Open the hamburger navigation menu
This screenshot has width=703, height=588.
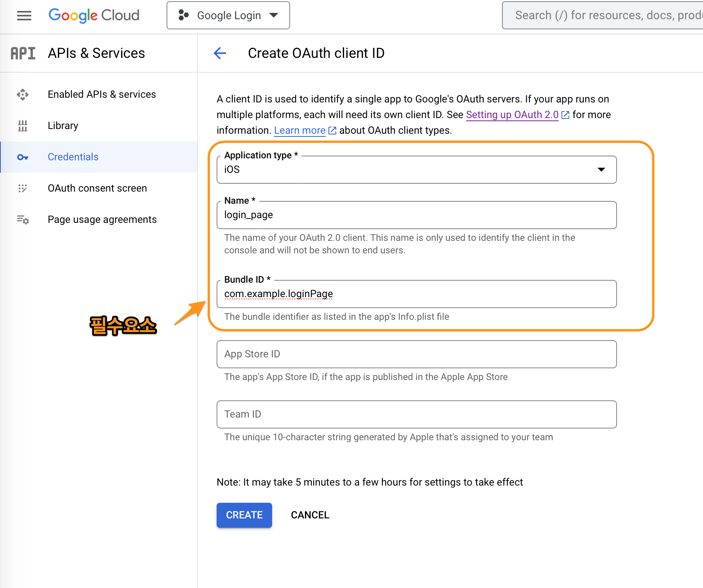24,16
